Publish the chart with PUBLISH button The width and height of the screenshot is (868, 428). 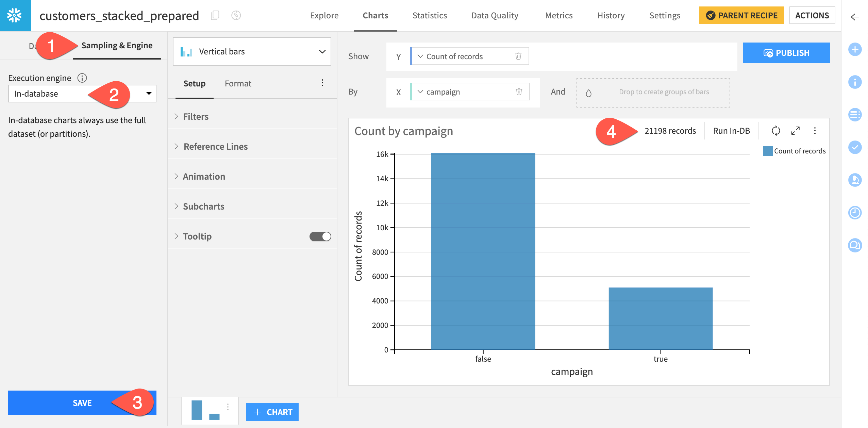(786, 52)
